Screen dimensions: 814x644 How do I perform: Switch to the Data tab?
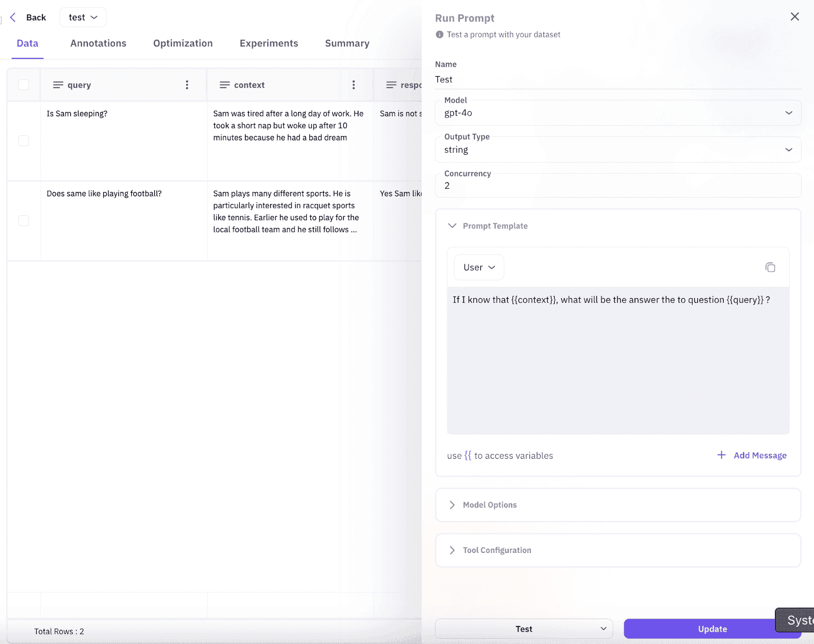click(27, 43)
